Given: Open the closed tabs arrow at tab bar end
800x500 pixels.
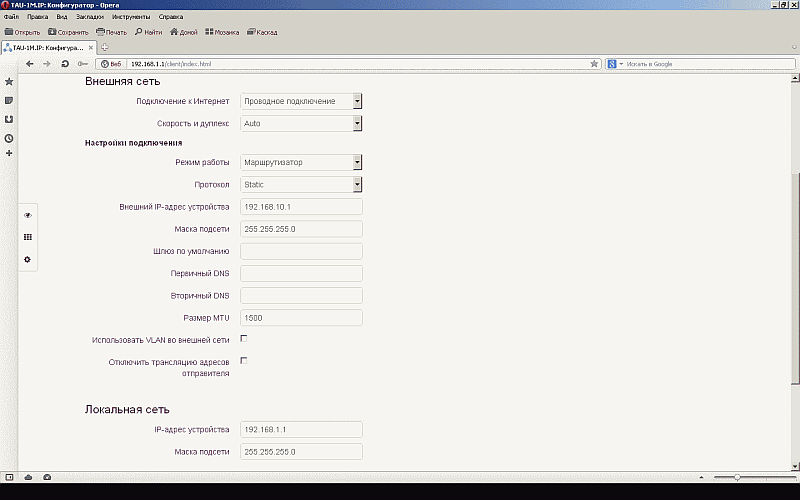Looking at the screenshot, I should (794, 47).
